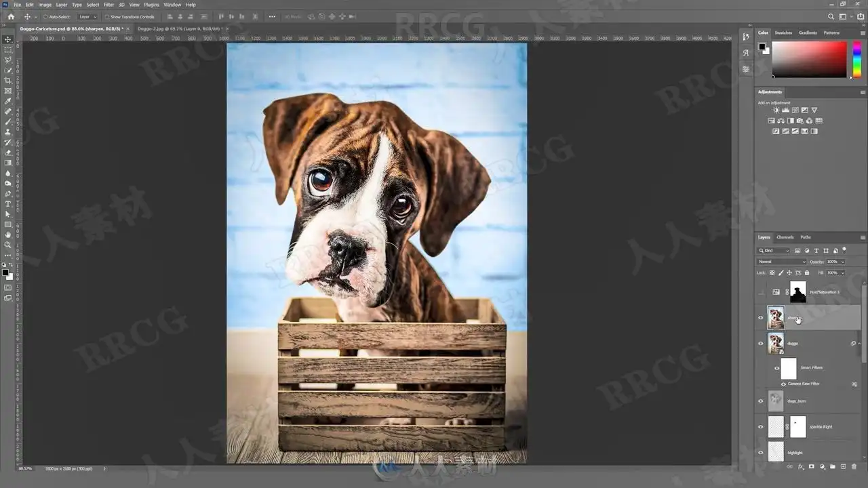
Task: Select the Move tool in the toolbox
Action: tap(8, 39)
